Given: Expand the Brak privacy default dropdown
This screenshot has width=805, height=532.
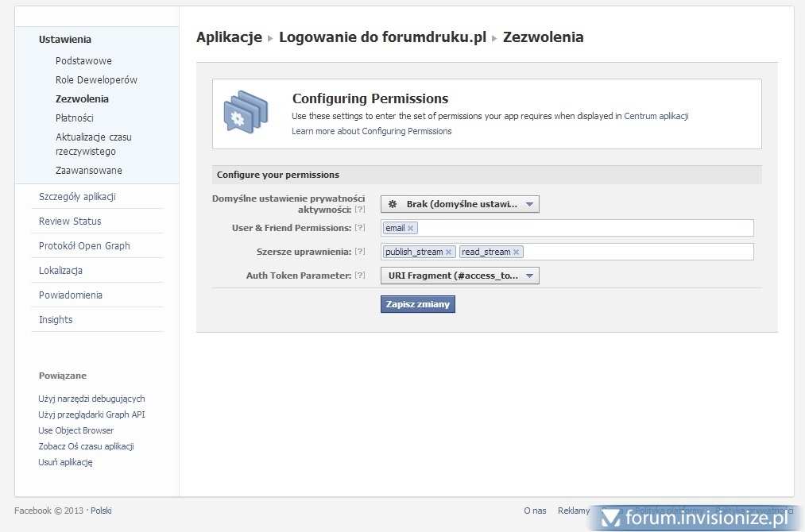Looking at the screenshot, I should 459,204.
